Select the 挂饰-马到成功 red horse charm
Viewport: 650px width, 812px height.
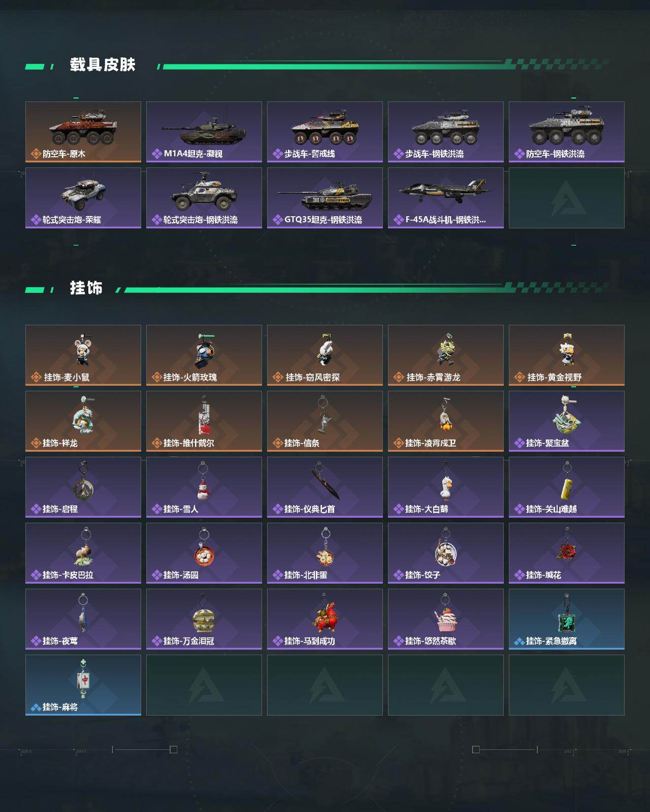pyautogui.click(x=325, y=619)
